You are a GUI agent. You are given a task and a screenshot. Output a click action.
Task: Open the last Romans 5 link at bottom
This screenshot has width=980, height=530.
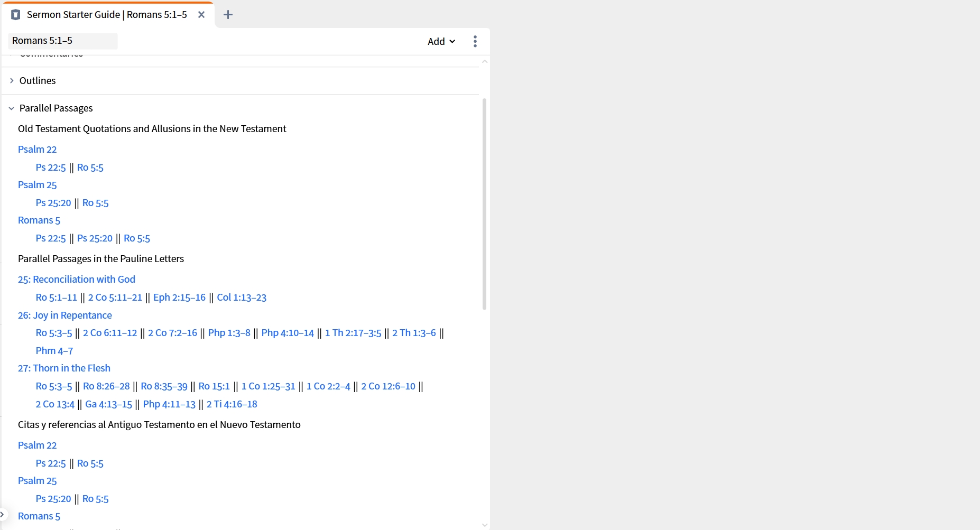click(x=39, y=516)
